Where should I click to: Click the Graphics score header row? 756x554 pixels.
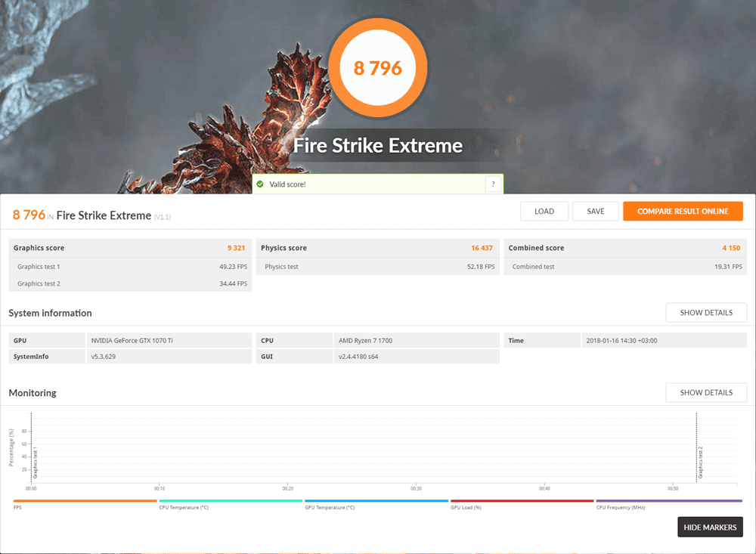click(x=130, y=248)
